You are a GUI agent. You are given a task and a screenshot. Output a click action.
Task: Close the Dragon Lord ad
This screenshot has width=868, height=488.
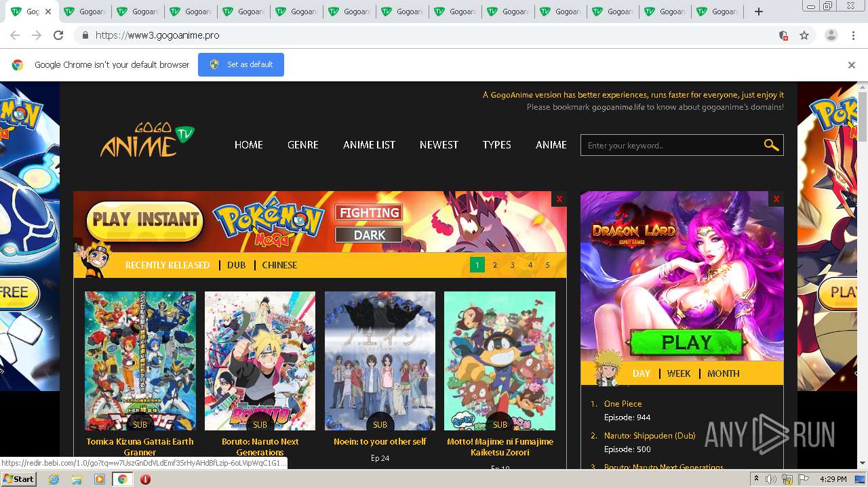[776, 199]
